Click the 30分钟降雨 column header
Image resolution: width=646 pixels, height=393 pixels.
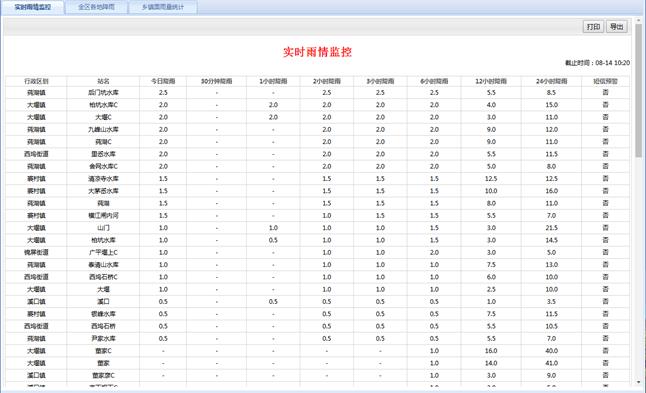click(216, 81)
